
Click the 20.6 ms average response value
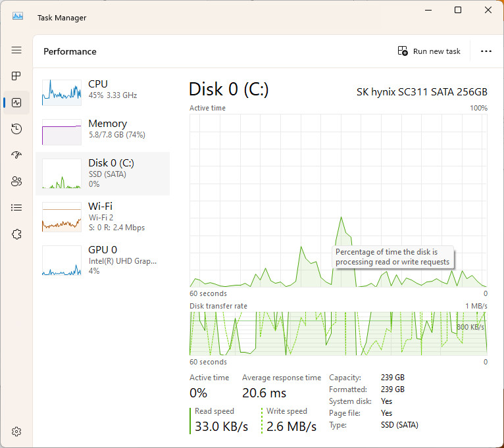coord(265,393)
